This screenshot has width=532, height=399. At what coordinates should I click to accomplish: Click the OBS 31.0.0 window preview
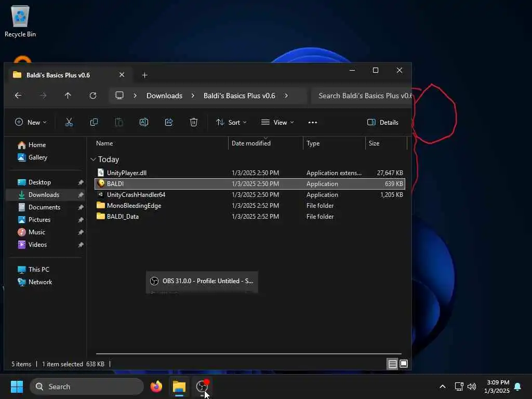202,281
